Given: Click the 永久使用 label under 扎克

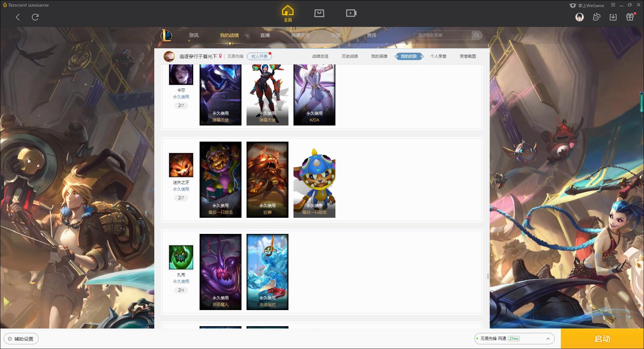Looking at the screenshot, I should pyautogui.click(x=181, y=281).
